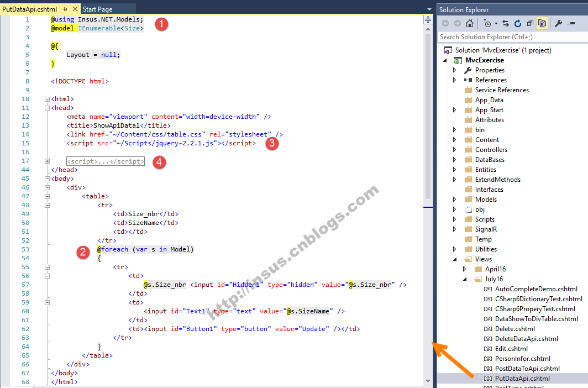Click the DataBases folder icon
588x388 pixels.
(468, 160)
